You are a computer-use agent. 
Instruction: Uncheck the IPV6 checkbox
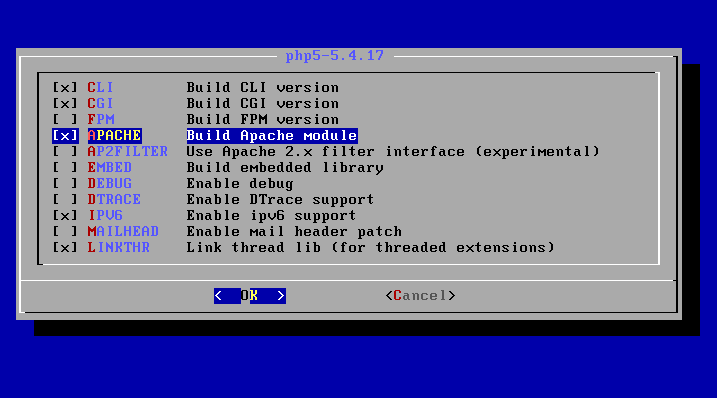(65, 215)
